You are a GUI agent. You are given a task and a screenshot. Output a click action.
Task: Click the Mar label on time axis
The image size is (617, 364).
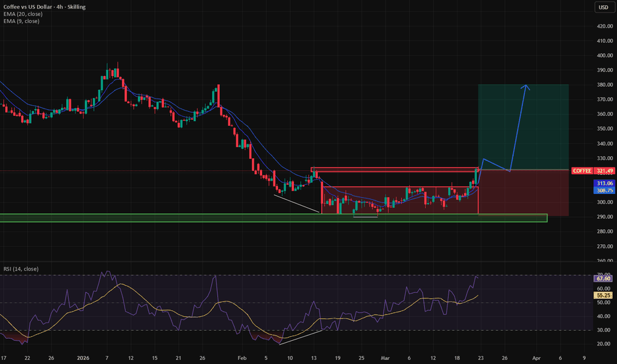tap(385, 358)
